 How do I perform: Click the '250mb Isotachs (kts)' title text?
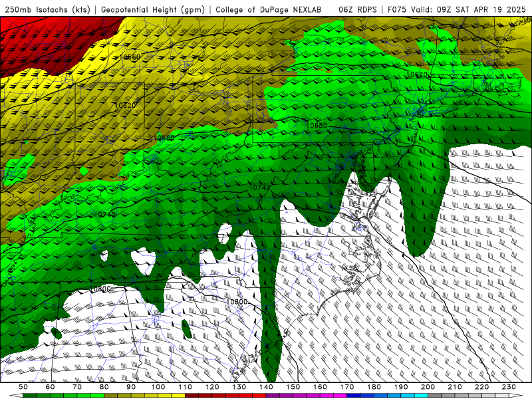[47, 9]
